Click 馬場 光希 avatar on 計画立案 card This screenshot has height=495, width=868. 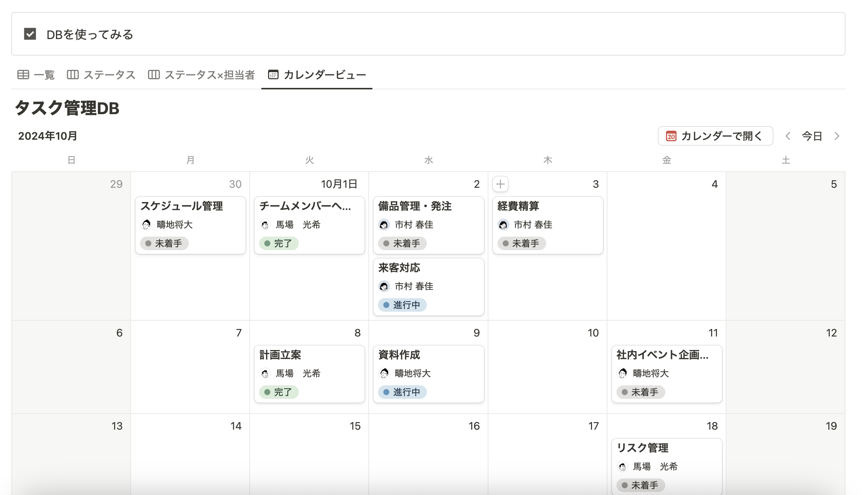point(265,374)
